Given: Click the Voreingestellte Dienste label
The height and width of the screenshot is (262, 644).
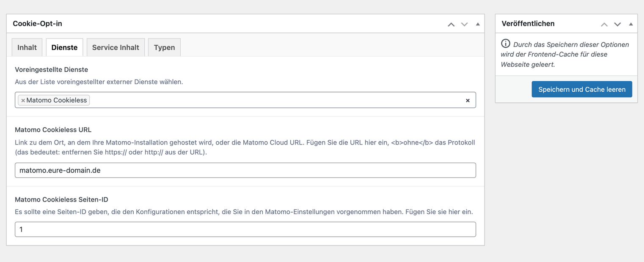Looking at the screenshot, I should coord(52,69).
